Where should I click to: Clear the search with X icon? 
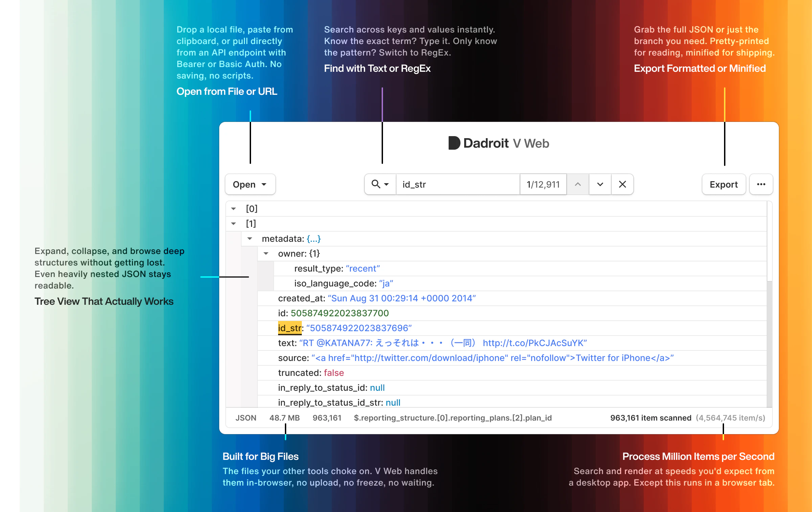(622, 184)
